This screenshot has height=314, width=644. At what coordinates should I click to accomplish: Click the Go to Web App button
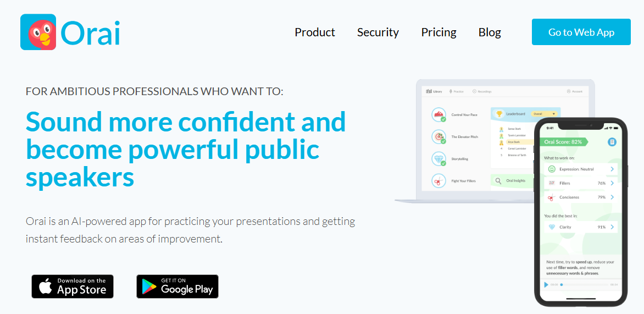pos(581,32)
